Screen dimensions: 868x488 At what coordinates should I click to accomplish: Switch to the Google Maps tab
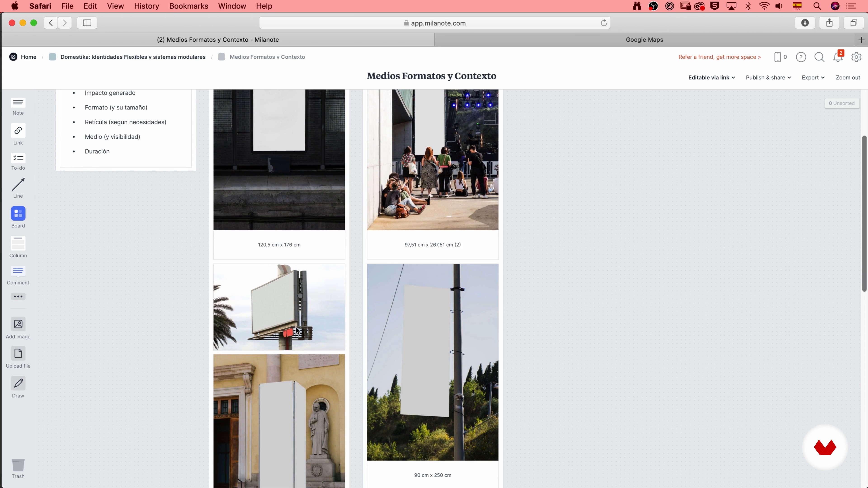644,40
